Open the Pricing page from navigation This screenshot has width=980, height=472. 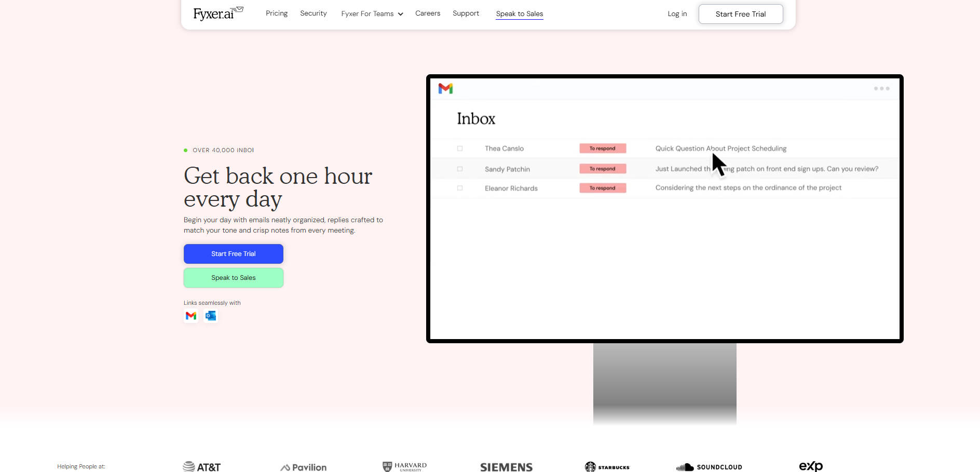(x=277, y=14)
